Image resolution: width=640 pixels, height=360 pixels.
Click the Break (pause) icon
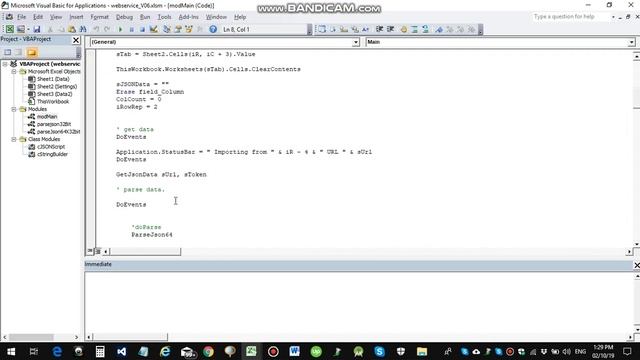click(x=131, y=29)
